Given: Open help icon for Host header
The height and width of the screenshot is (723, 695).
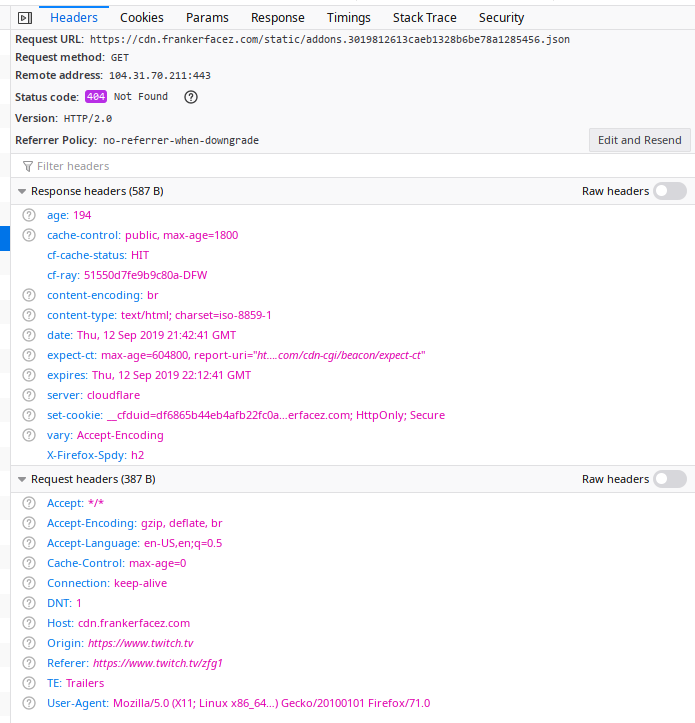Looking at the screenshot, I should pos(29,623).
